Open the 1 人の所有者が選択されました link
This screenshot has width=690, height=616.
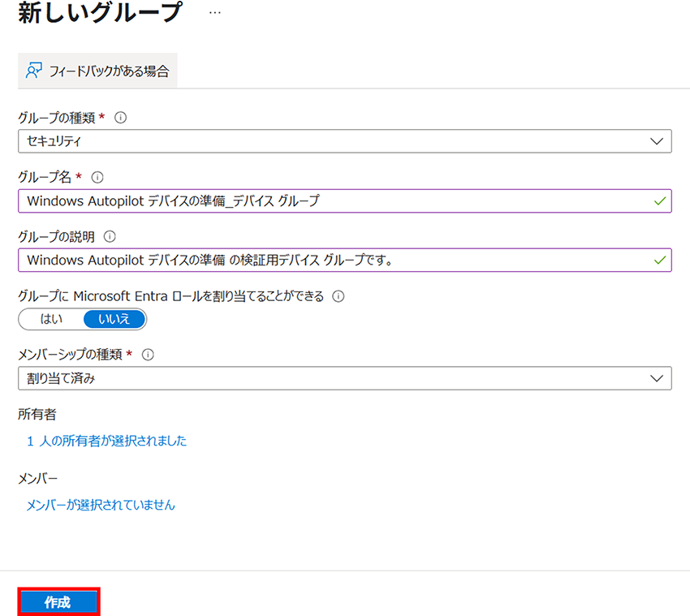coord(106,441)
